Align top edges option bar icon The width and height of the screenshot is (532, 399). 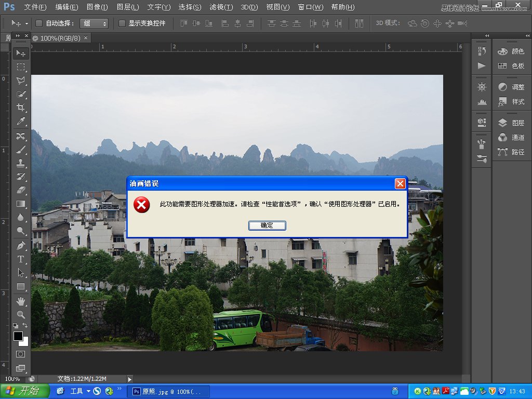pos(183,23)
